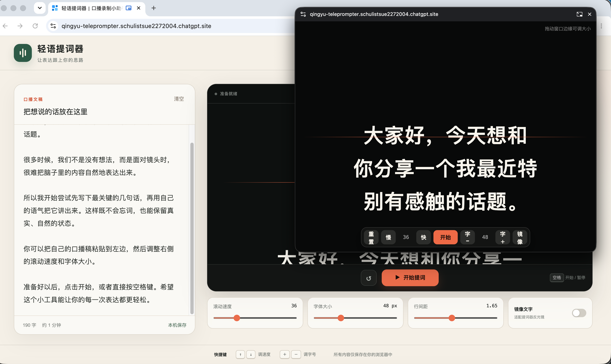Click 重置 in the floating window
Screen dimensions: 611x364
tap(371, 237)
